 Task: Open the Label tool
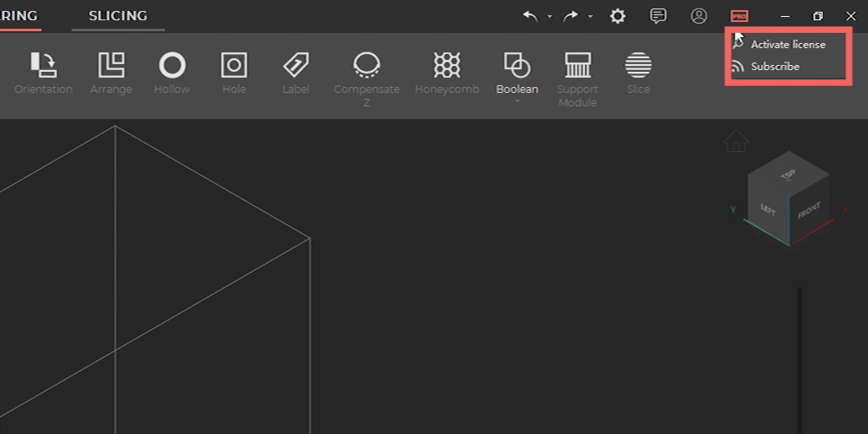click(296, 73)
